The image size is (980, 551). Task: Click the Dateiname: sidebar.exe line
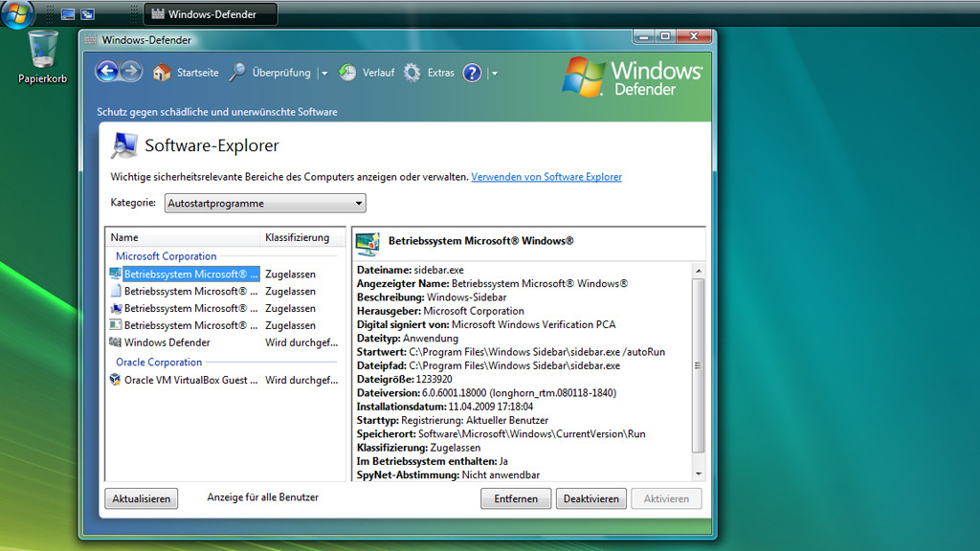[410, 270]
